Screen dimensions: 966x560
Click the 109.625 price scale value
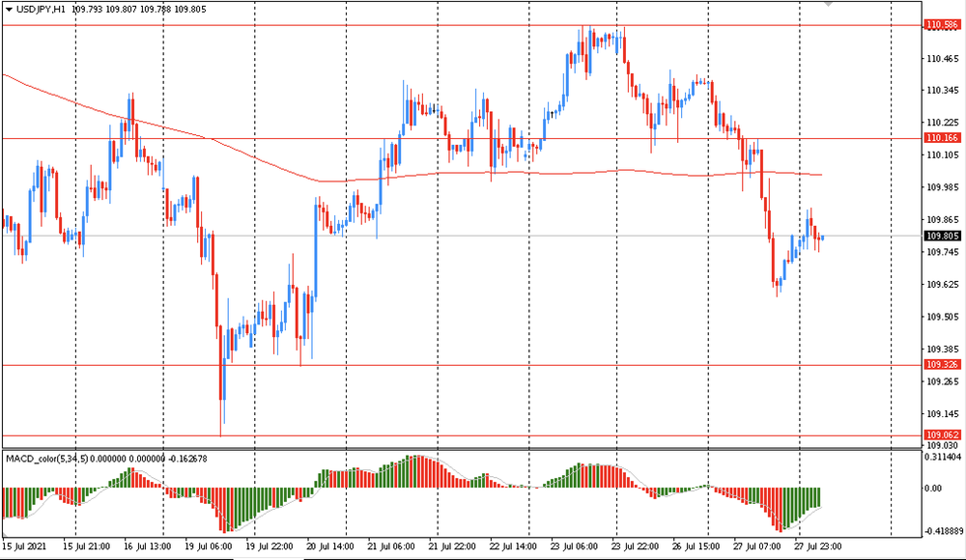pyautogui.click(x=943, y=285)
